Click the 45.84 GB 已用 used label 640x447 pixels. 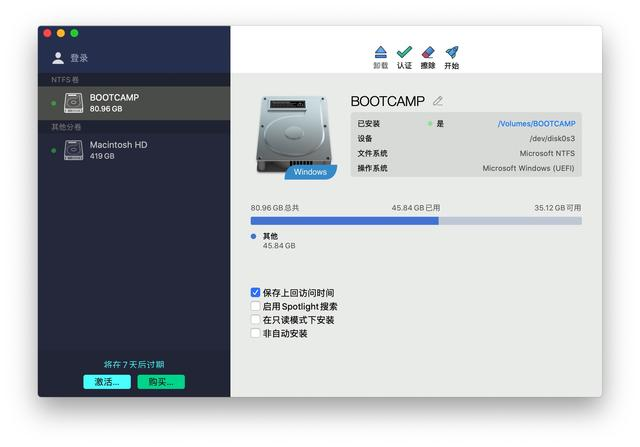click(416, 208)
